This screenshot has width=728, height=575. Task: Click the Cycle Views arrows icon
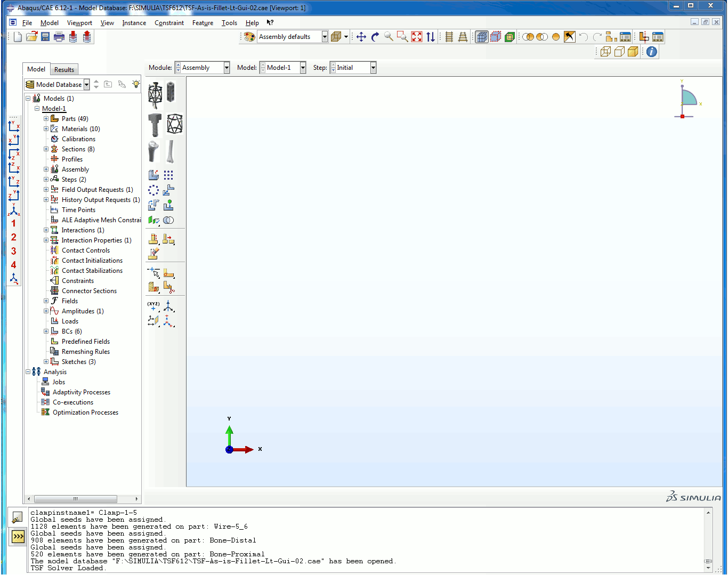pyautogui.click(x=431, y=37)
